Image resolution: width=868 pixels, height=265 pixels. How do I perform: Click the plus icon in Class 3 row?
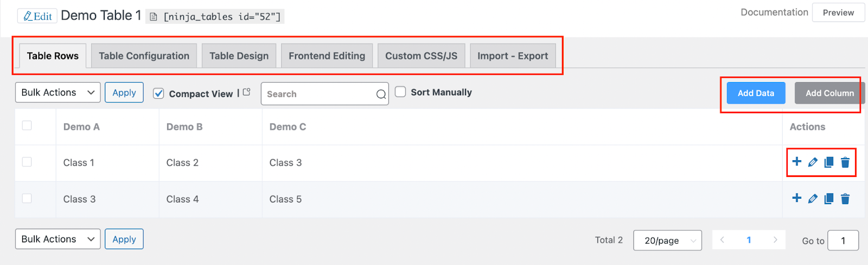pos(796,198)
